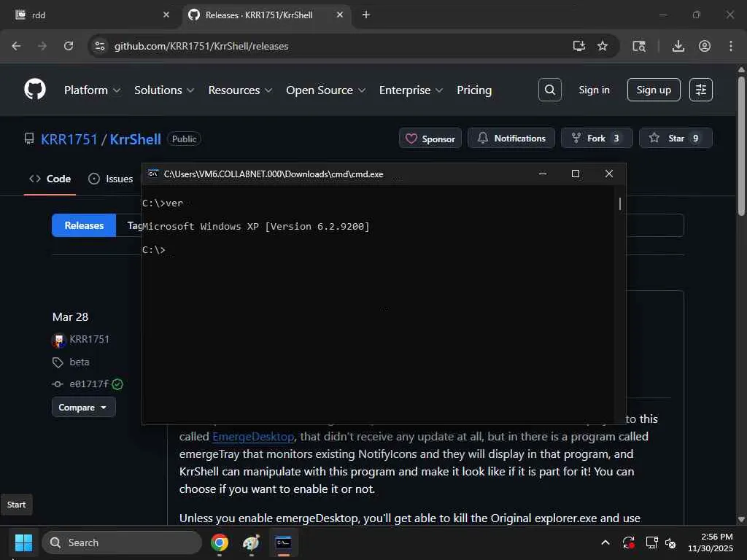Switch to the Code tab
Image resolution: width=747 pixels, height=560 pixels.
pos(50,179)
